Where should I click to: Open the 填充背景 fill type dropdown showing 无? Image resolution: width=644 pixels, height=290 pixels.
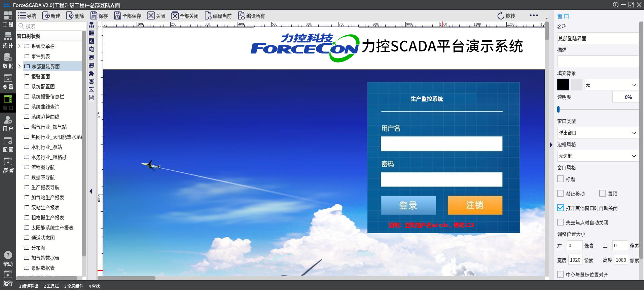tap(611, 85)
